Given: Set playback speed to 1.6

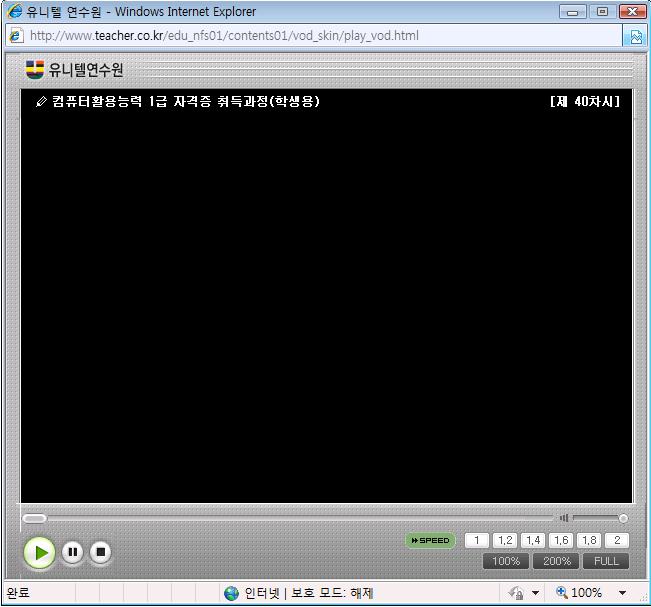Looking at the screenshot, I should tap(561, 540).
